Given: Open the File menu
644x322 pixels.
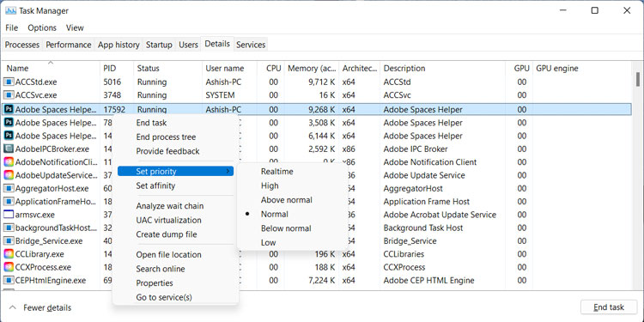Looking at the screenshot, I should click(x=11, y=28).
